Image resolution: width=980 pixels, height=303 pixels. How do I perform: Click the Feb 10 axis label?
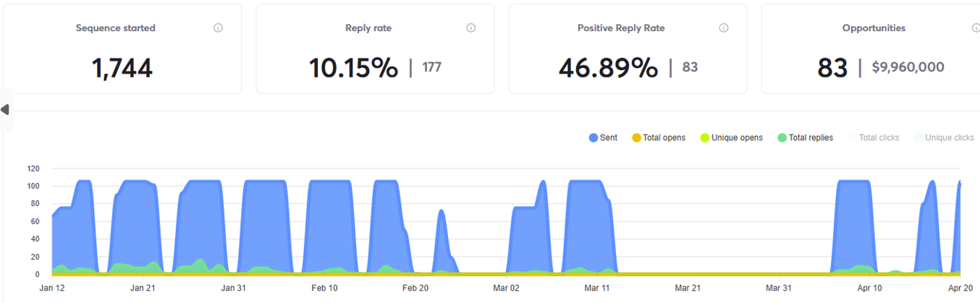(324, 287)
